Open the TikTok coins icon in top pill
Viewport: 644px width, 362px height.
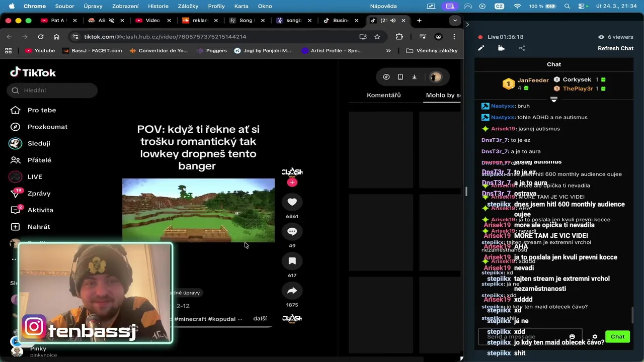[386, 77]
